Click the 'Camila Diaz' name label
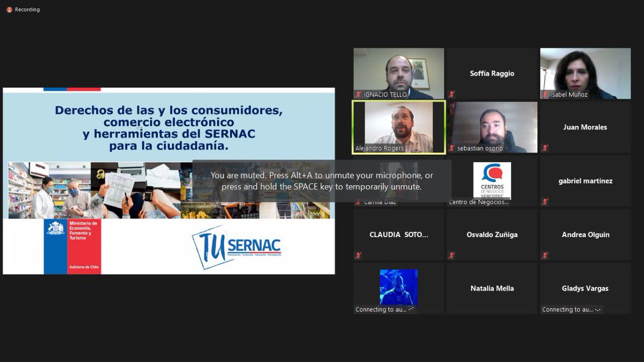644x362 pixels. (381, 202)
